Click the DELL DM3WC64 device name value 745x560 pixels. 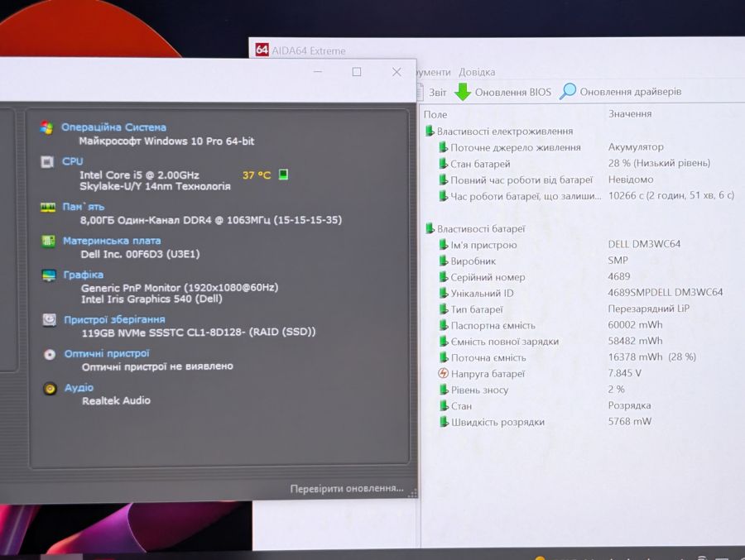coord(644,244)
